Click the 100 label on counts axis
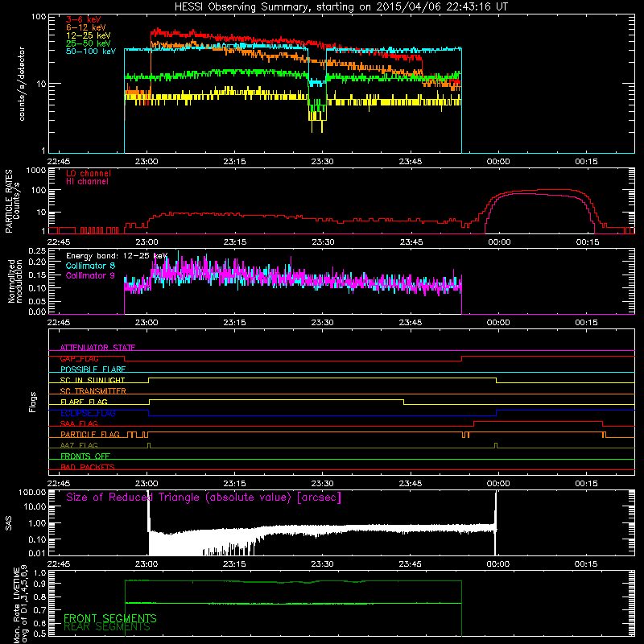This screenshot has width=644, height=644. click(39, 17)
